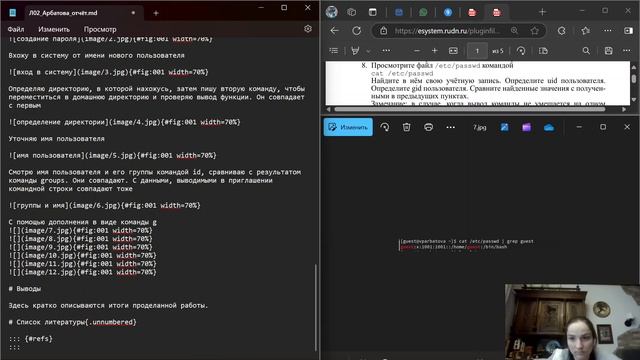640x360 pixels.
Task: Click the PDF horizontal scrollbar
Action: tap(469, 109)
